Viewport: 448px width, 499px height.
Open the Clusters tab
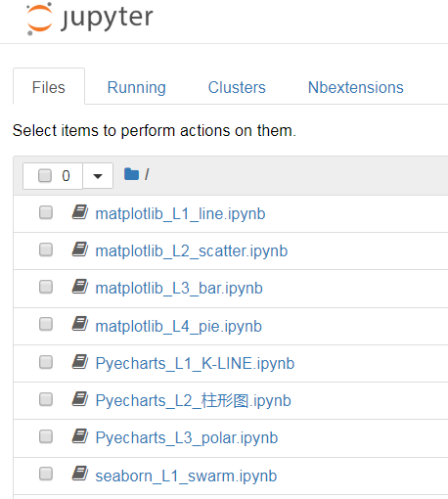click(237, 87)
